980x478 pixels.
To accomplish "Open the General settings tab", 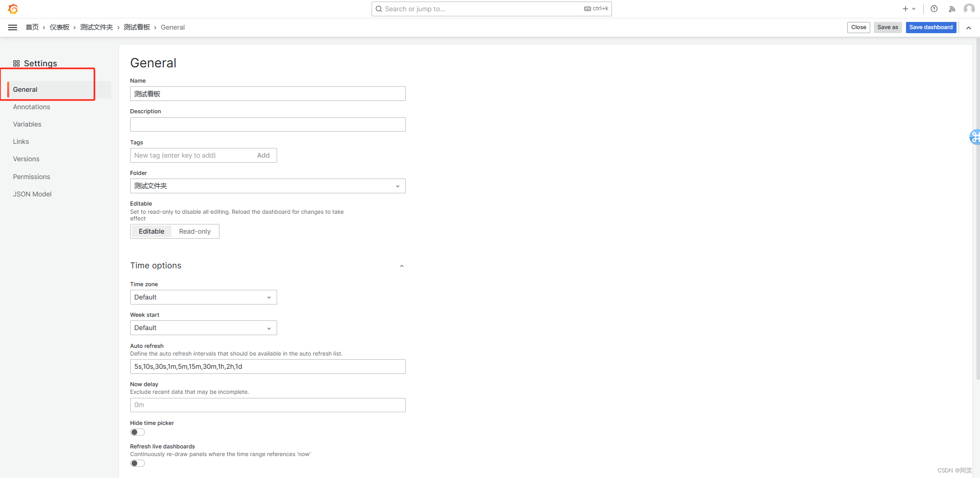I will click(x=59, y=90).
